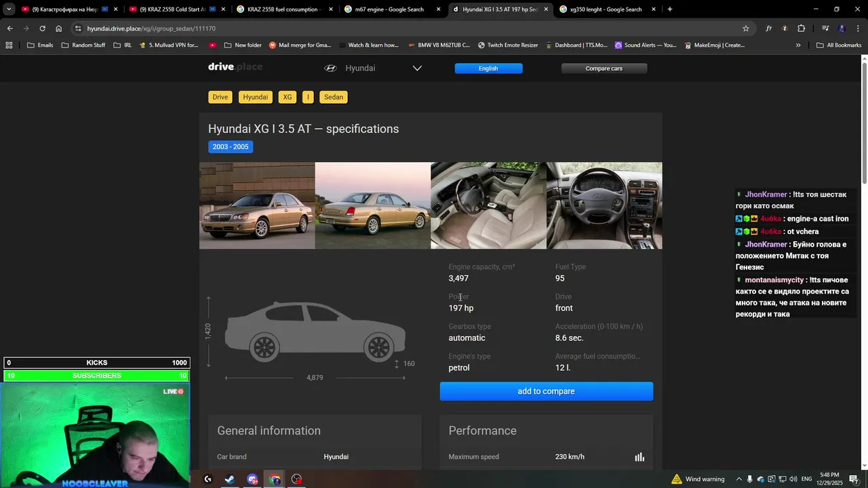Image resolution: width=868 pixels, height=488 pixels.
Task: Open Sound Alerts bookmark
Action: tap(646, 45)
